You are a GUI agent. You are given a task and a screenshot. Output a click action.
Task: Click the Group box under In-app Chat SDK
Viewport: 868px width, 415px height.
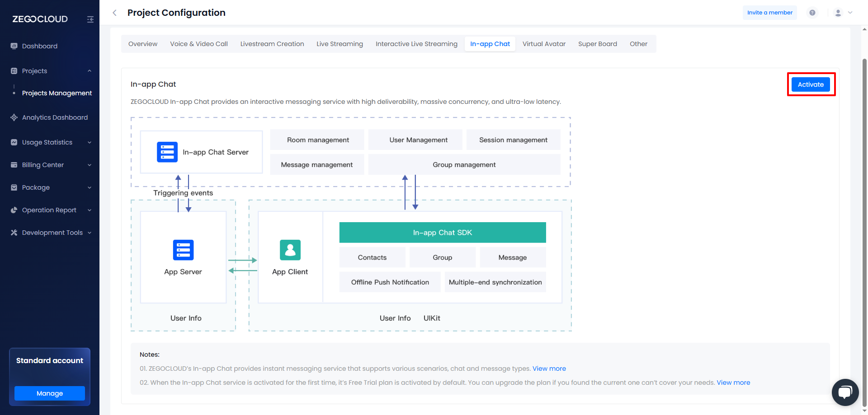click(443, 257)
